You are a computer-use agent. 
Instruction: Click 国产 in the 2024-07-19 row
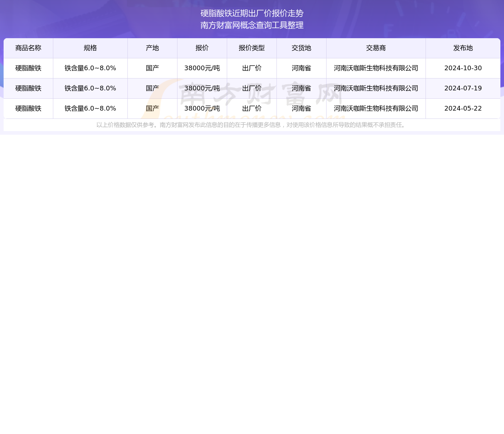click(x=152, y=88)
